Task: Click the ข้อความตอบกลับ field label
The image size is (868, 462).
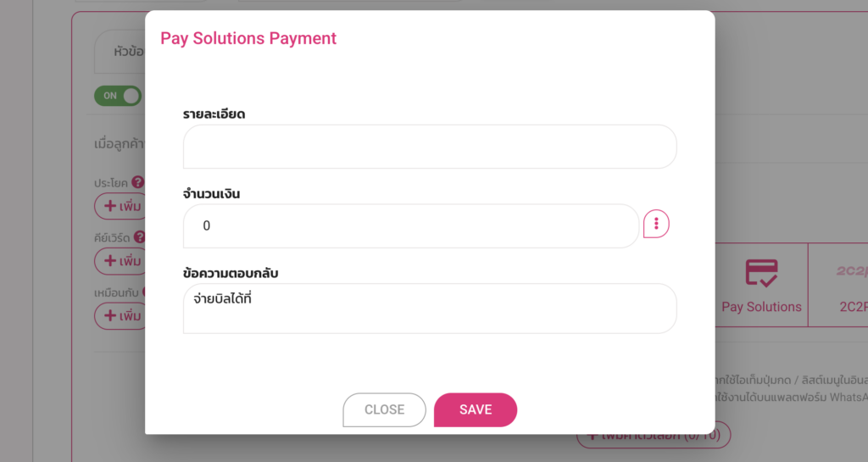Action: click(231, 273)
